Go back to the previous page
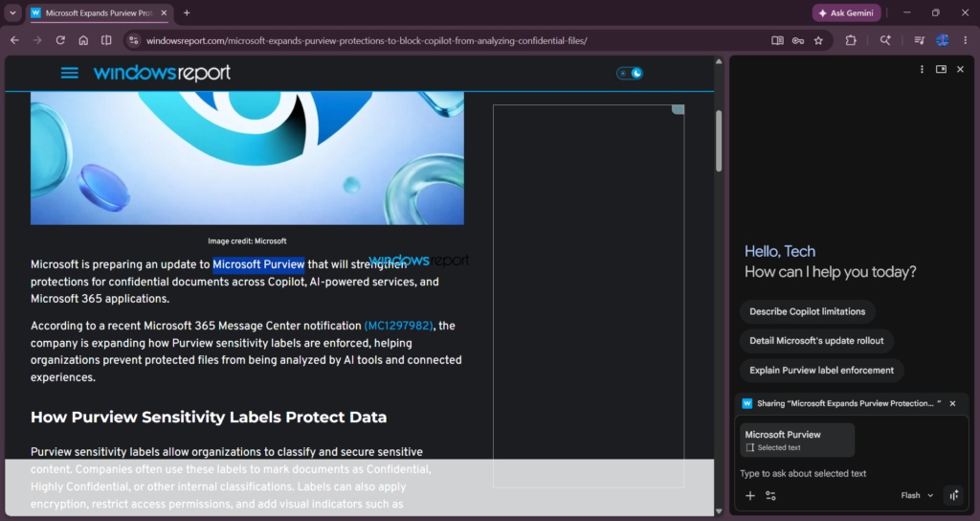Screen dimensions: 980x521 [14, 40]
